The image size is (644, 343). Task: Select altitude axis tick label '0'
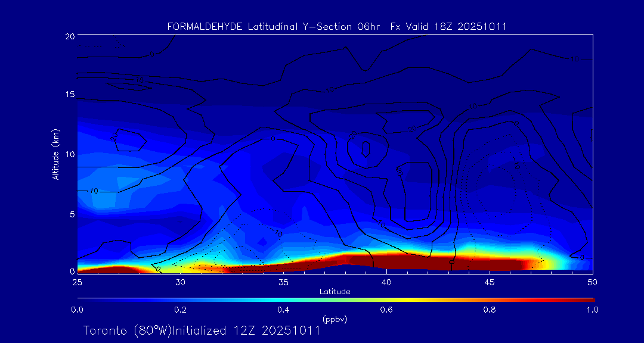[72, 271]
